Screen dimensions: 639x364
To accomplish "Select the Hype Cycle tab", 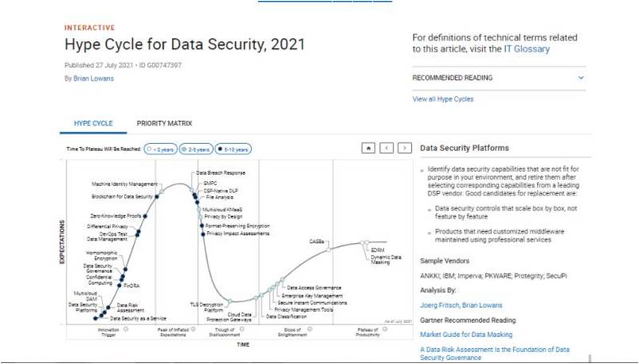I will tap(93, 123).
